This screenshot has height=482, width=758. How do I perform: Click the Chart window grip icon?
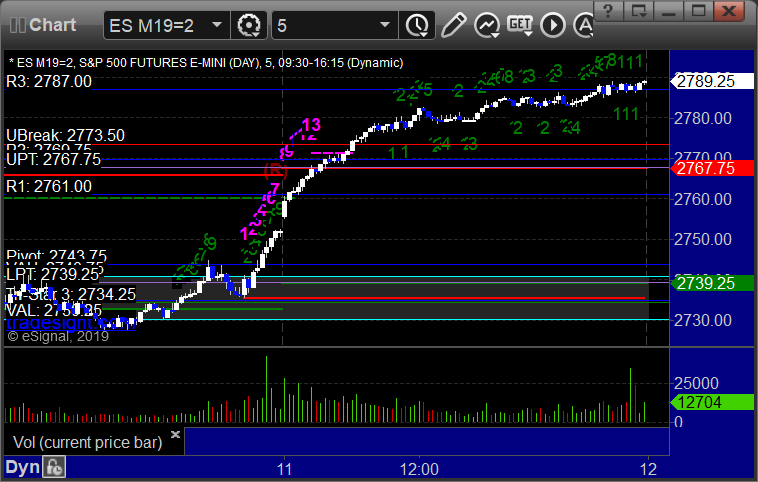click(x=17, y=25)
